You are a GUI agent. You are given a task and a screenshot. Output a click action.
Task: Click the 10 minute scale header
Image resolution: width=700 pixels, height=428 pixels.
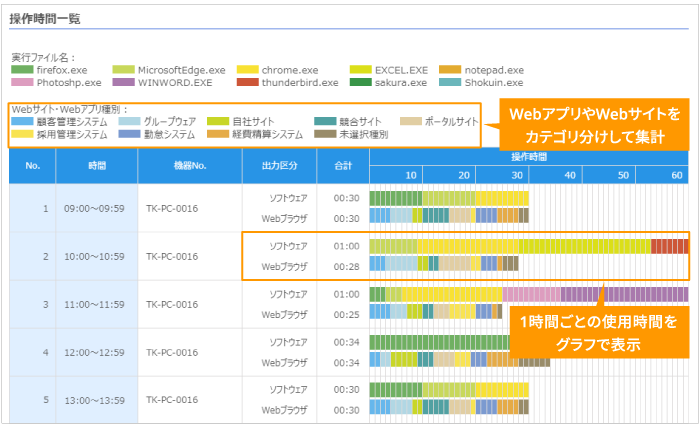point(396,175)
